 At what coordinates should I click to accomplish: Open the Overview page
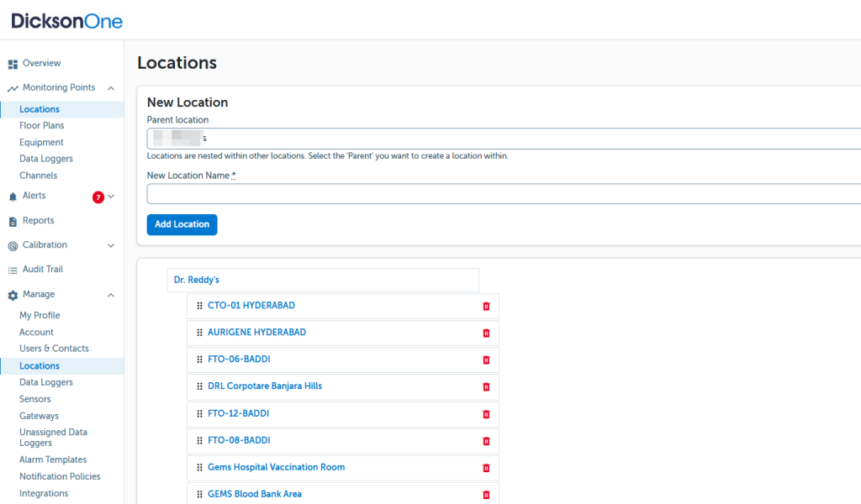tap(41, 64)
